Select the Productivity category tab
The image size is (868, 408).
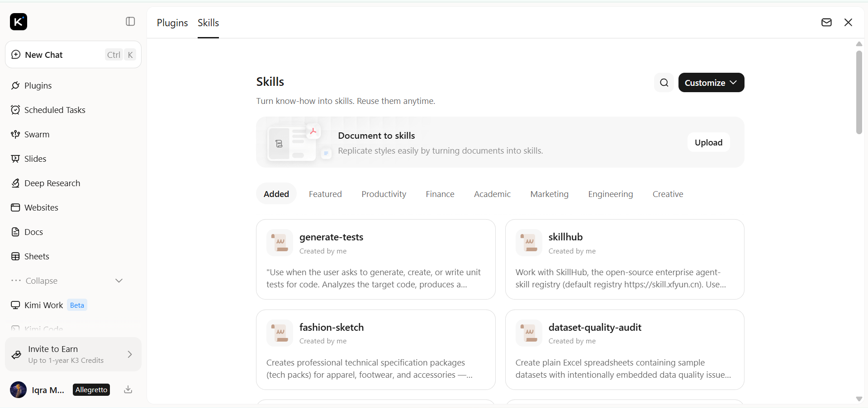tap(384, 194)
